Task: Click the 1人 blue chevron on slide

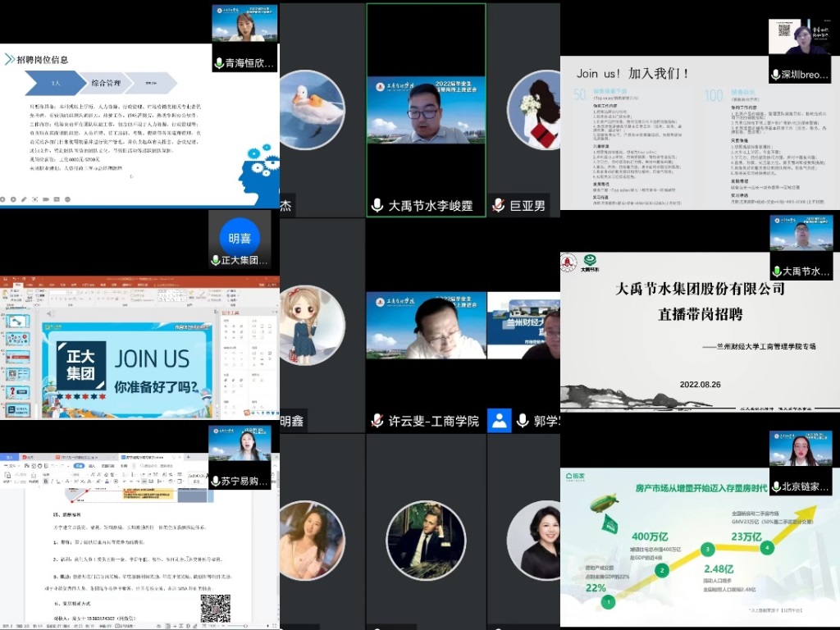Action: [56, 83]
